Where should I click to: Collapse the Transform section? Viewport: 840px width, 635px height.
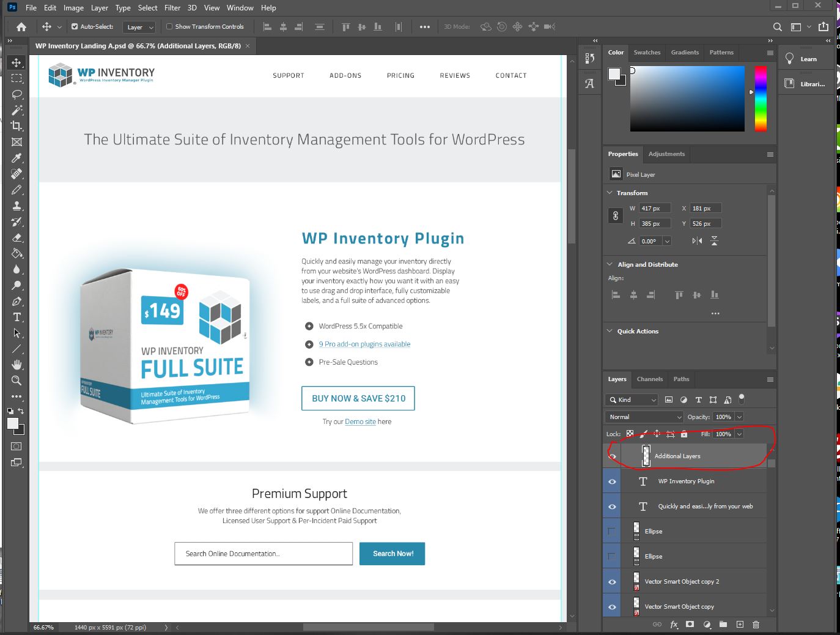(610, 193)
